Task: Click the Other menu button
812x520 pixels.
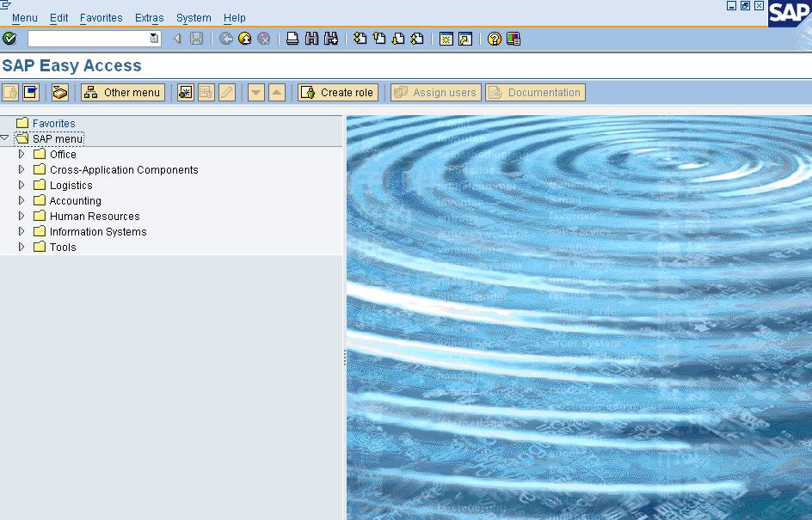Action: coord(122,91)
